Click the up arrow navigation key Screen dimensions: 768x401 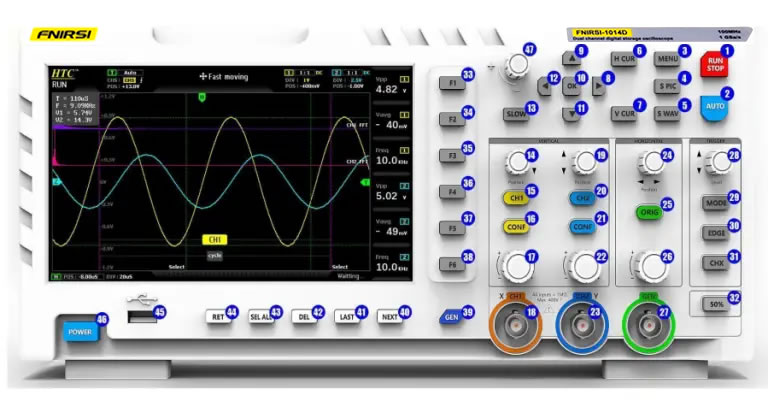[571, 59]
